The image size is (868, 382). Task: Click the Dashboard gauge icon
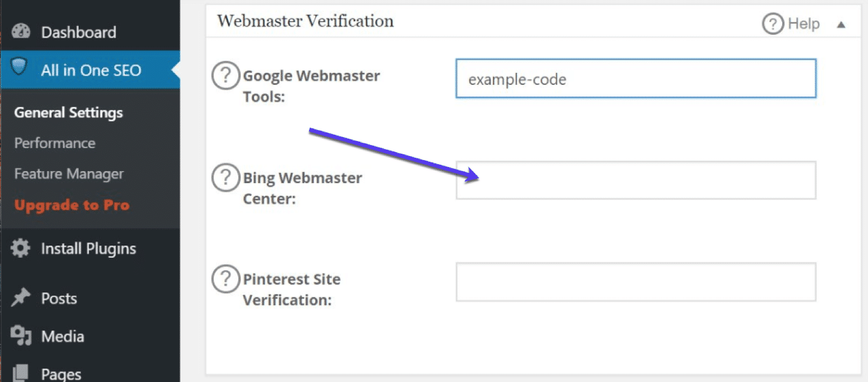tap(21, 32)
